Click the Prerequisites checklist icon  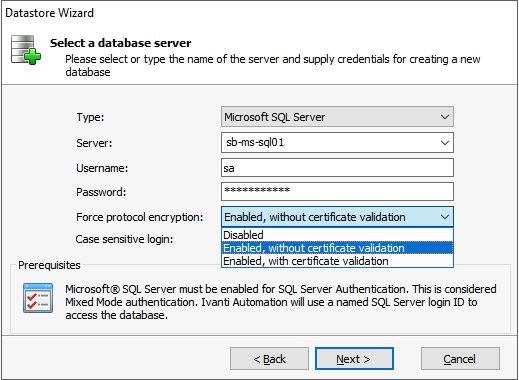point(38,298)
